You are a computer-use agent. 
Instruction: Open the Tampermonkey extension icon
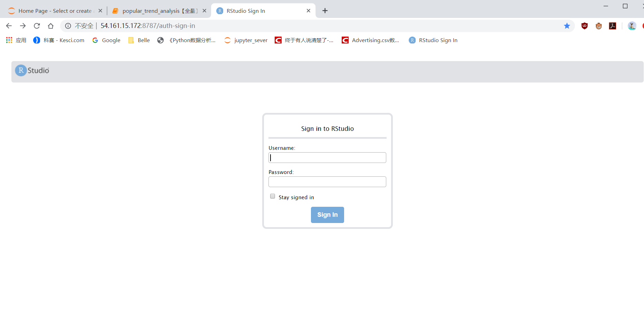(599, 26)
